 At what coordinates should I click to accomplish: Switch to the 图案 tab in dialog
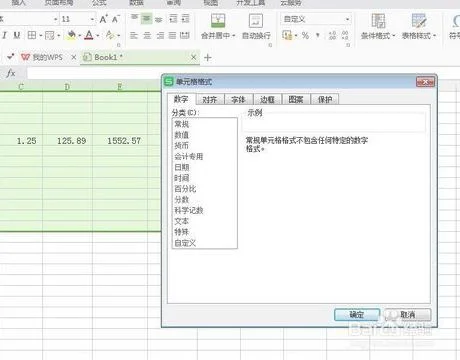click(296, 99)
